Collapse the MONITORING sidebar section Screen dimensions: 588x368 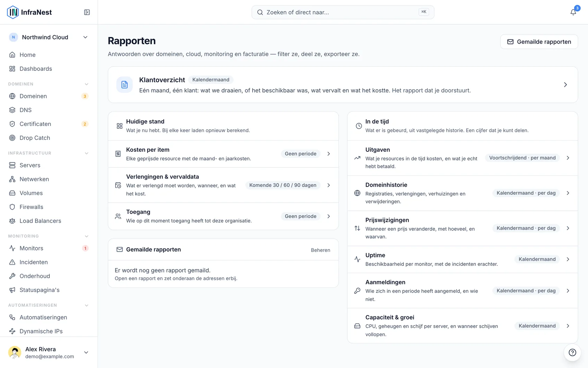click(86, 236)
